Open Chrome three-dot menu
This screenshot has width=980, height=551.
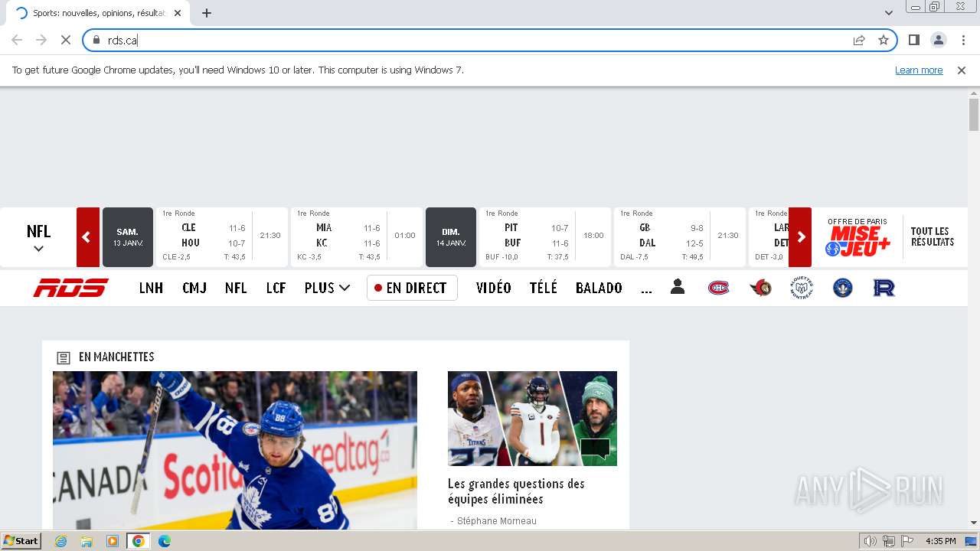tap(963, 40)
